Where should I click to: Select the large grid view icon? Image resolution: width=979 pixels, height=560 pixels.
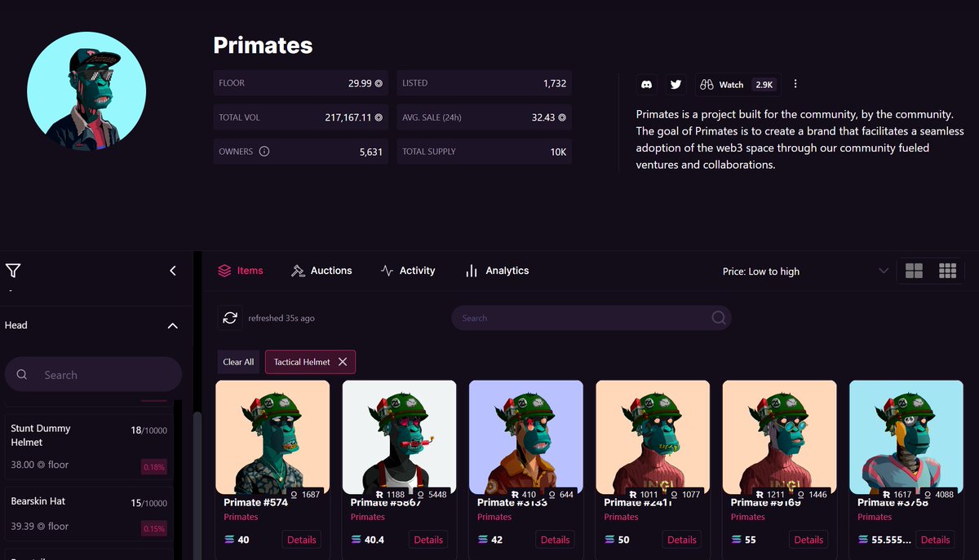914,271
